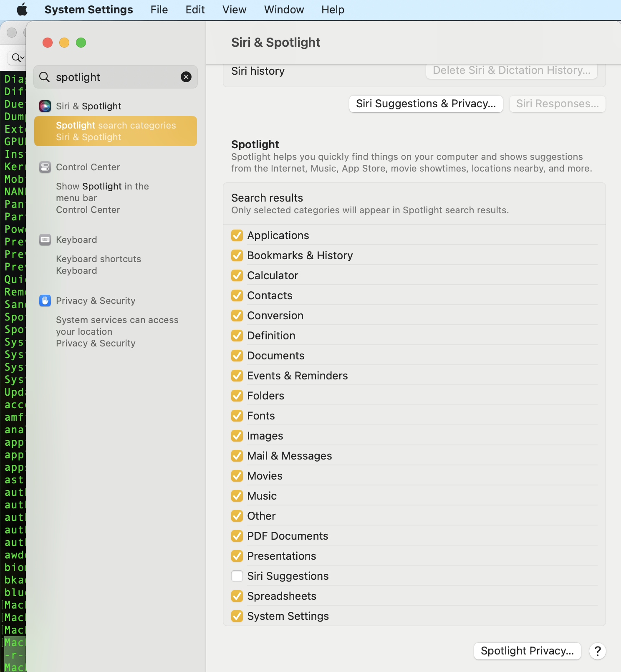
Task: Open the Edit menu
Action: coord(195,10)
